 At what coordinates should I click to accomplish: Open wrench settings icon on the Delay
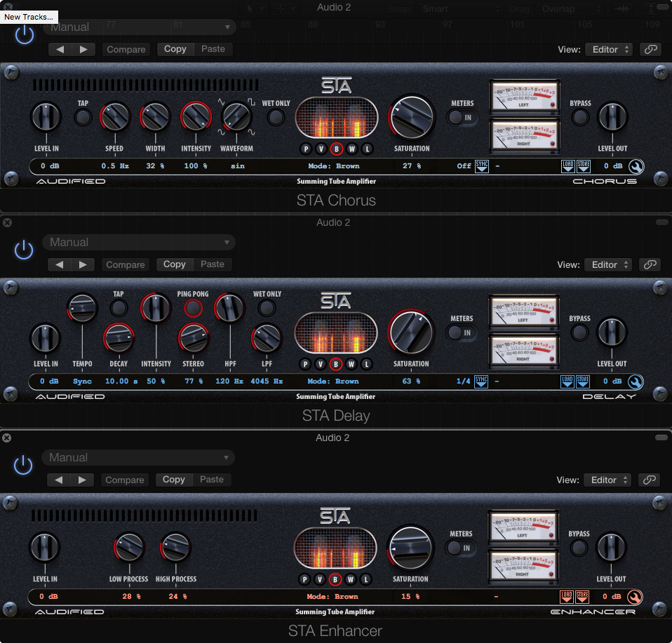[x=635, y=381]
